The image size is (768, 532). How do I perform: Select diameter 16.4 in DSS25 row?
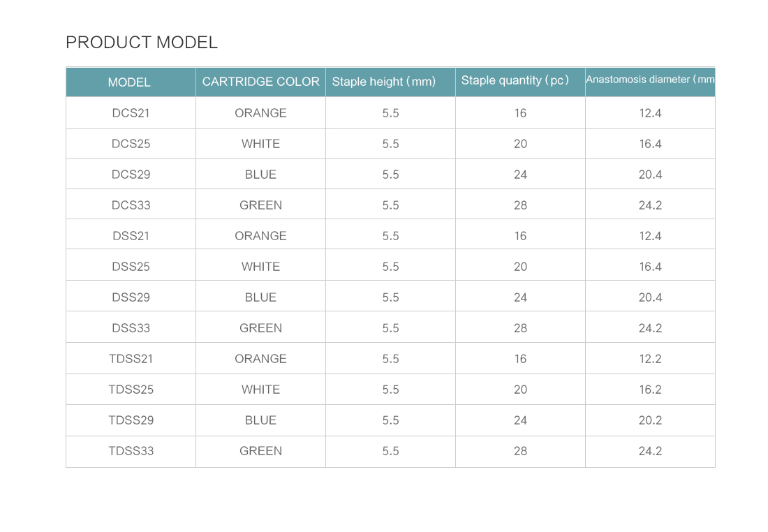coord(650,267)
